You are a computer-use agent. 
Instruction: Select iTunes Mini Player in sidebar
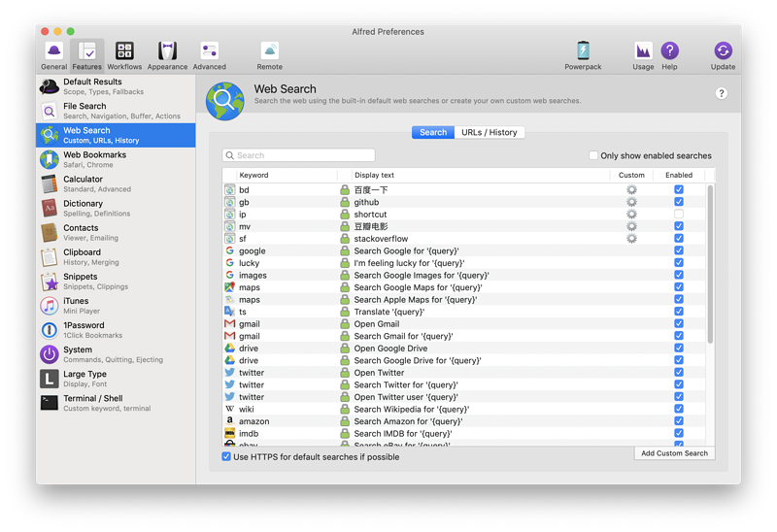pyautogui.click(x=116, y=306)
